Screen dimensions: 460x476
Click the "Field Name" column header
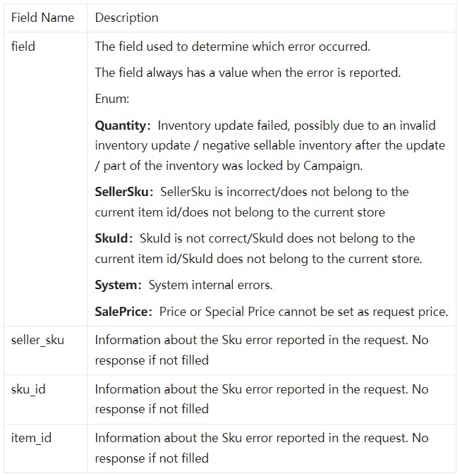pyautogui.click(x=42, y=18)
